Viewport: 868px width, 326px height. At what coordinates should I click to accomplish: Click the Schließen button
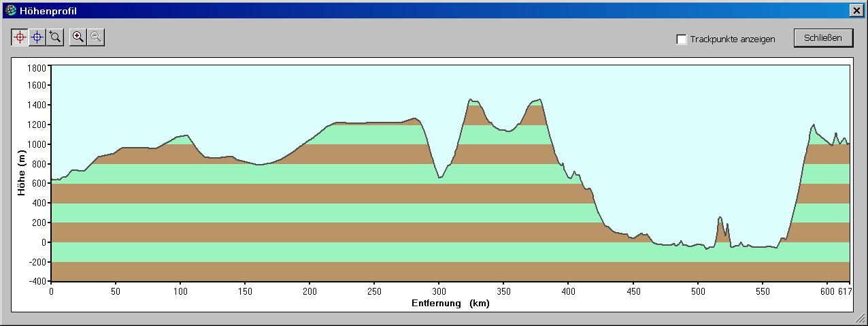823,38
